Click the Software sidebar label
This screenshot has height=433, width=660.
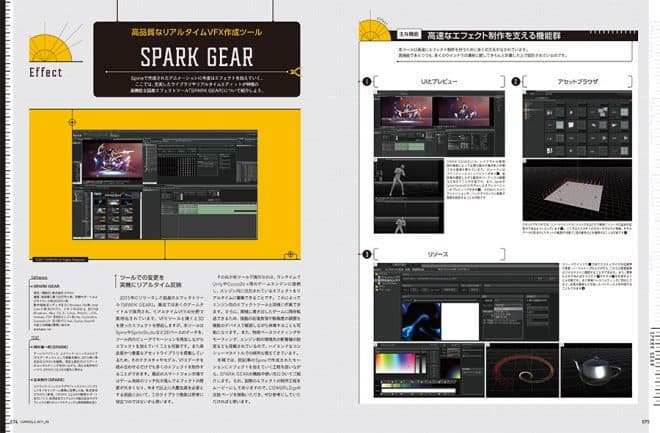pos(39,278)
